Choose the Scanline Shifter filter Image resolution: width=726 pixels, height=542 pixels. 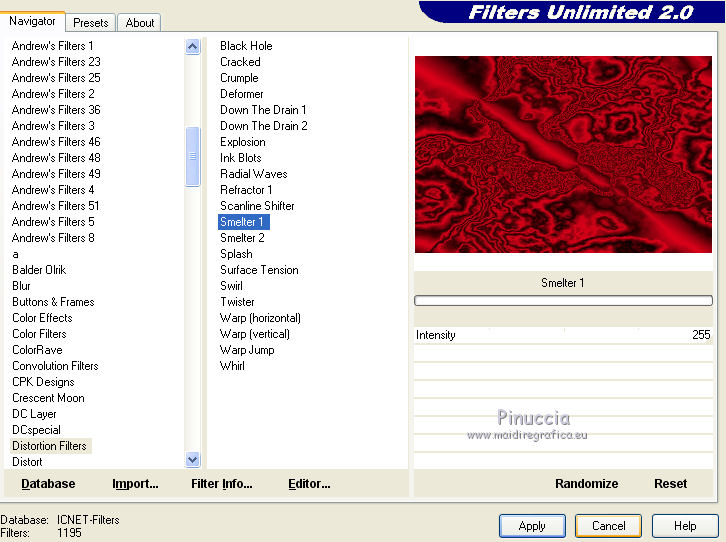point(257,206)
